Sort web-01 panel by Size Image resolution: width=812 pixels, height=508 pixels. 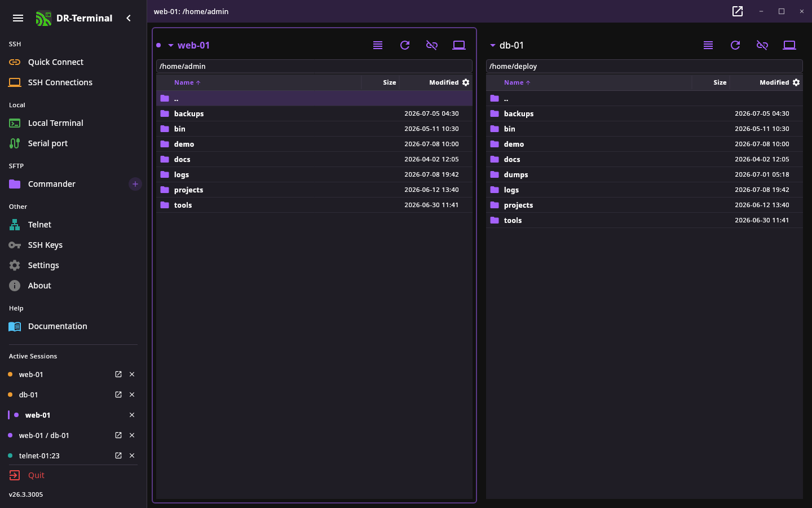(x=390, y=82)
